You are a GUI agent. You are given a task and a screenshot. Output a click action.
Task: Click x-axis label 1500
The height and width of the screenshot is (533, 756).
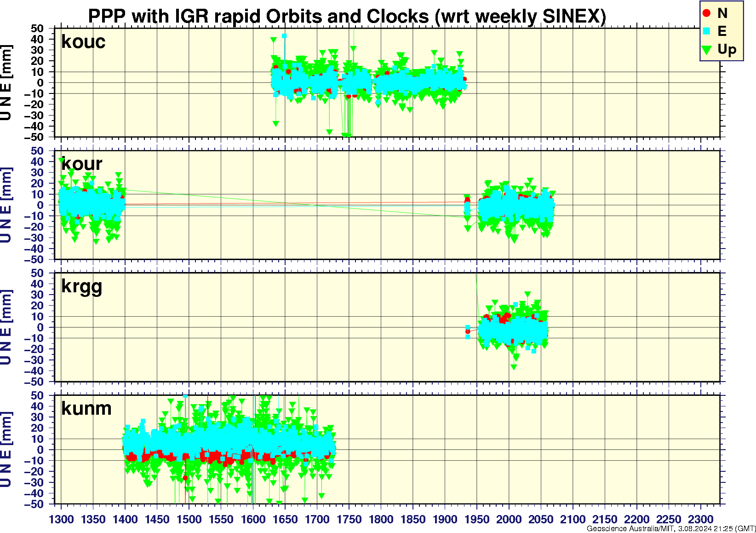tap(189, 519)
